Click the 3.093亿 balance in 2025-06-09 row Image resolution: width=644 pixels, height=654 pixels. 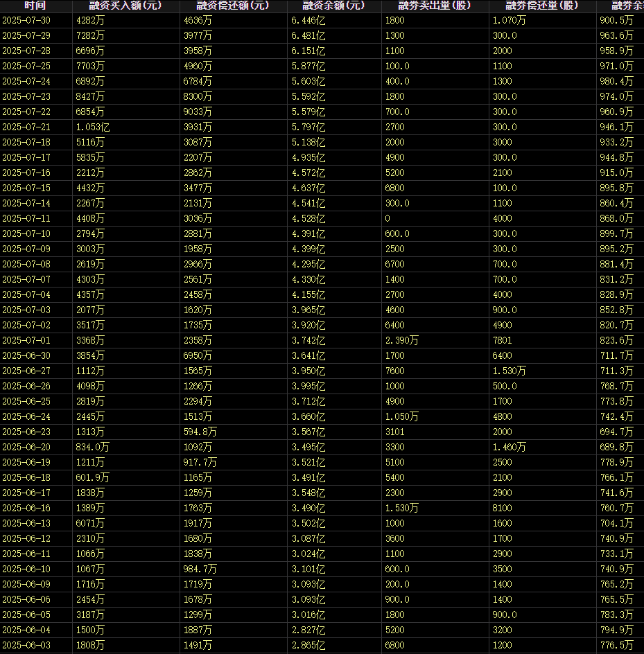[308, 585]
